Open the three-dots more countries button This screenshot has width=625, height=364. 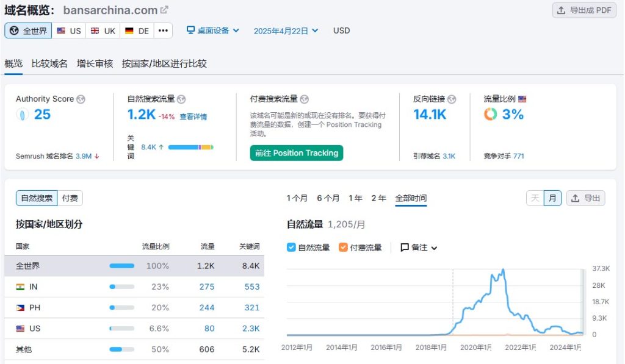pos(163,30)
